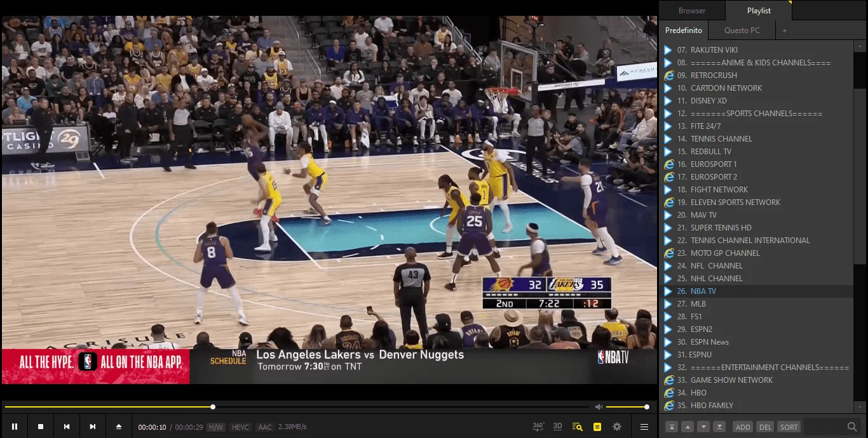Toggle the yellow playlist panel icon
The width and height of the screenshot is (868, 438).
coord(597,427)
